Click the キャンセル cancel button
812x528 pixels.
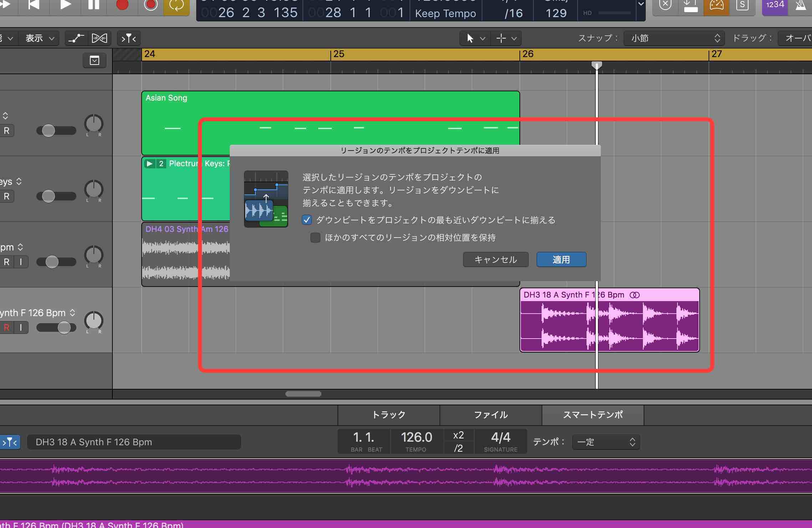click(496, 260)
